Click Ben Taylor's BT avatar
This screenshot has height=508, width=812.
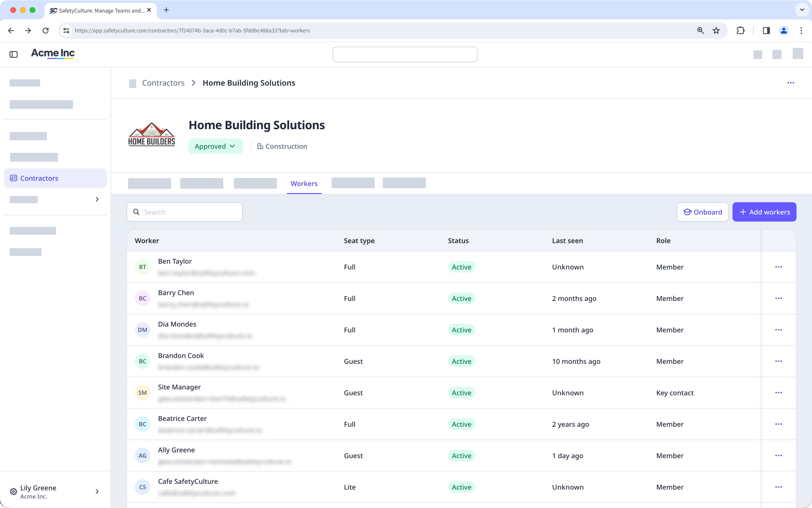click(143, 267)
